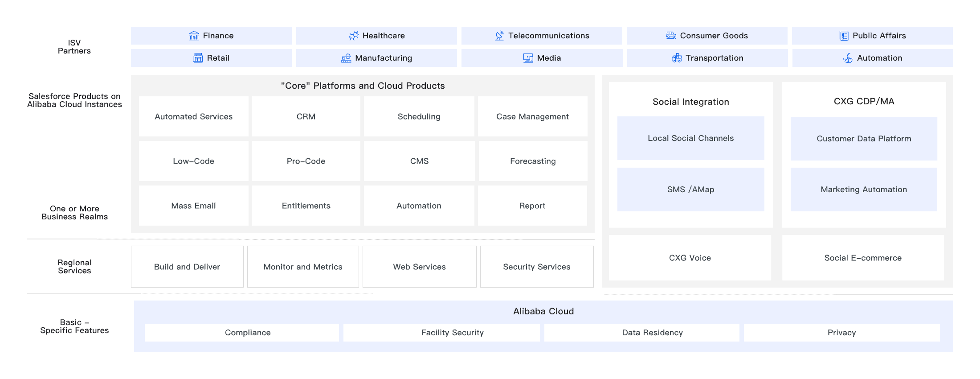Select the Transportation label
980x379 pixels.
pyautogui.click(x=715, y=58)
